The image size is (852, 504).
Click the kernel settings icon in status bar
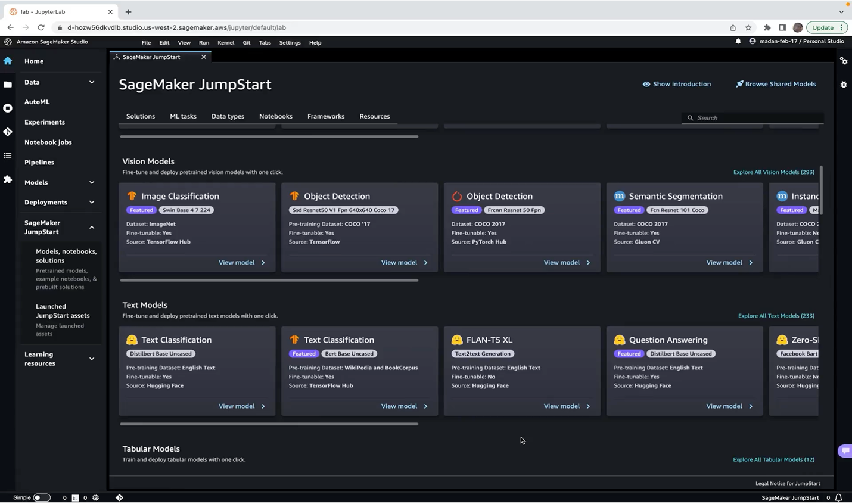(95, 497)
